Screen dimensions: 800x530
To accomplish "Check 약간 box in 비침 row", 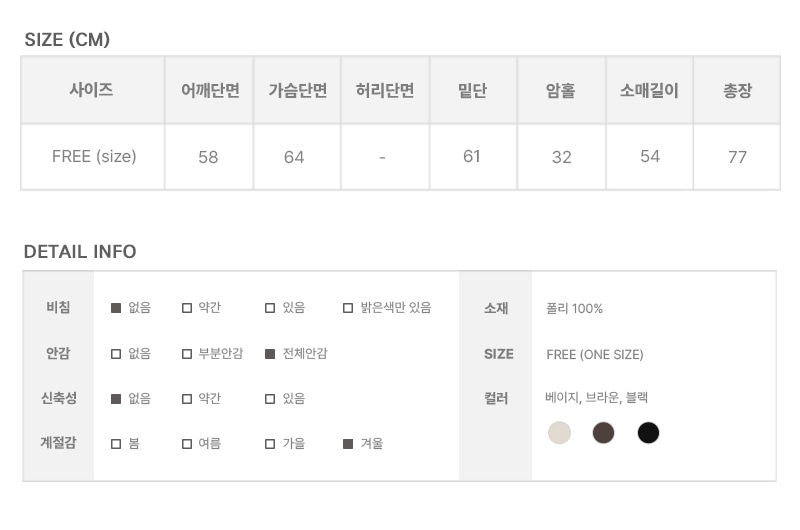I will point(187,308).
